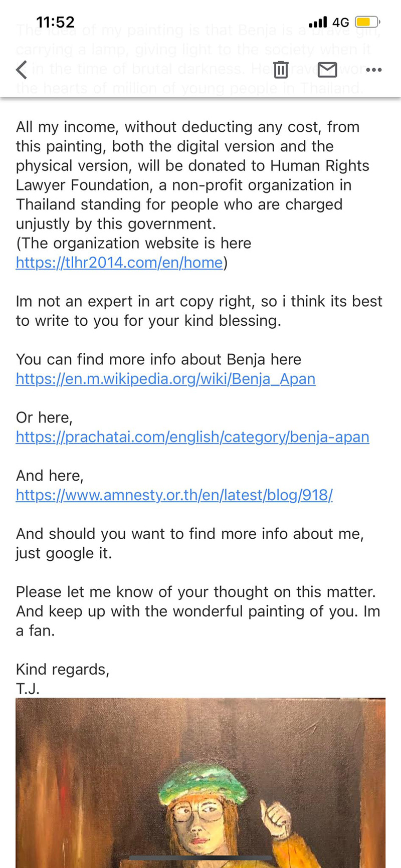Tap the 'Kind regards,' closing line
The height and width of the screenshot is (868, 401).
pyautogui.click(x=63, y=670)
